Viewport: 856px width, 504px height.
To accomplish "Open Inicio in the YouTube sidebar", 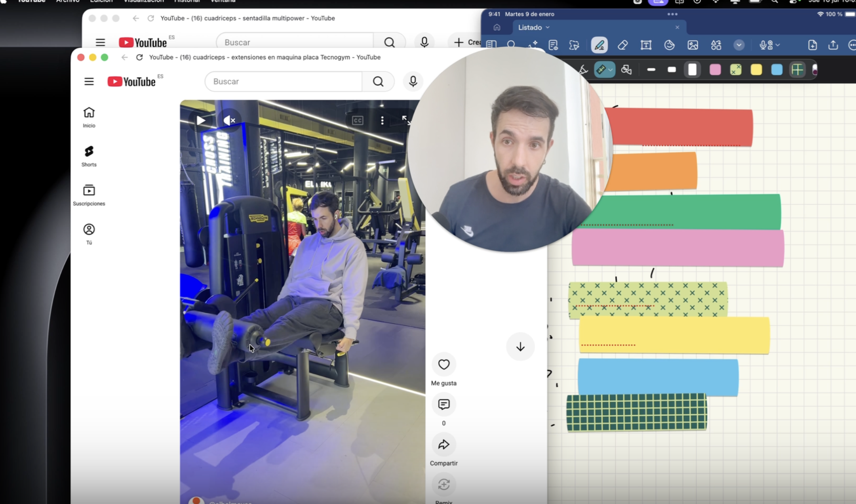I will coord(89,118).
